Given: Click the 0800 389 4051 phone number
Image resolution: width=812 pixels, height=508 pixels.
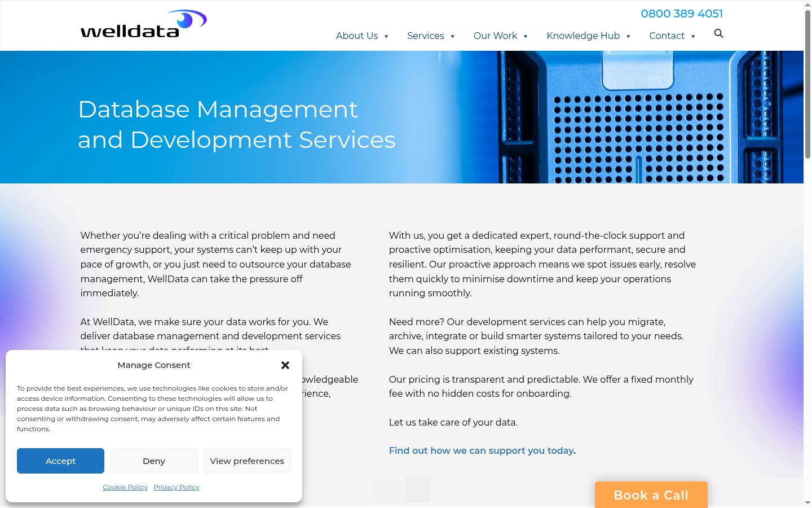Looking at the screenshot, I should pos(682,14).
